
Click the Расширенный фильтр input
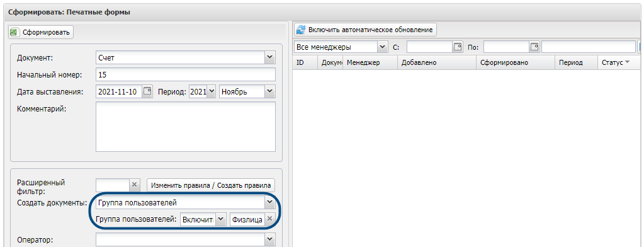113,185
